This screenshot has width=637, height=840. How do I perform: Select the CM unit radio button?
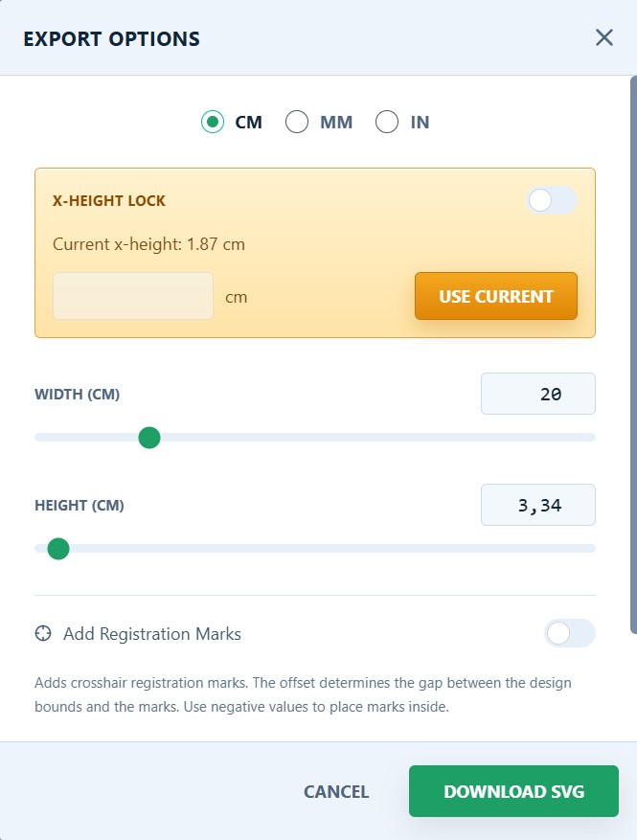point(213,123)
